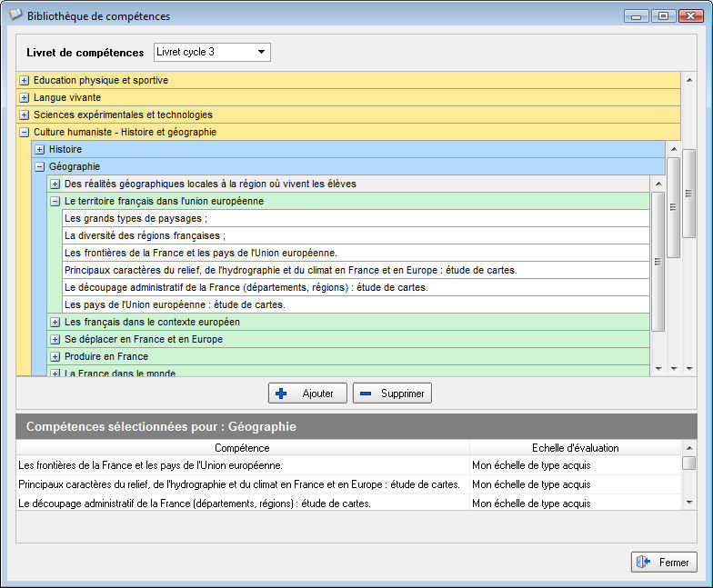Click the Histoire-level scrollbar up arrow

(x=674, y=149)
